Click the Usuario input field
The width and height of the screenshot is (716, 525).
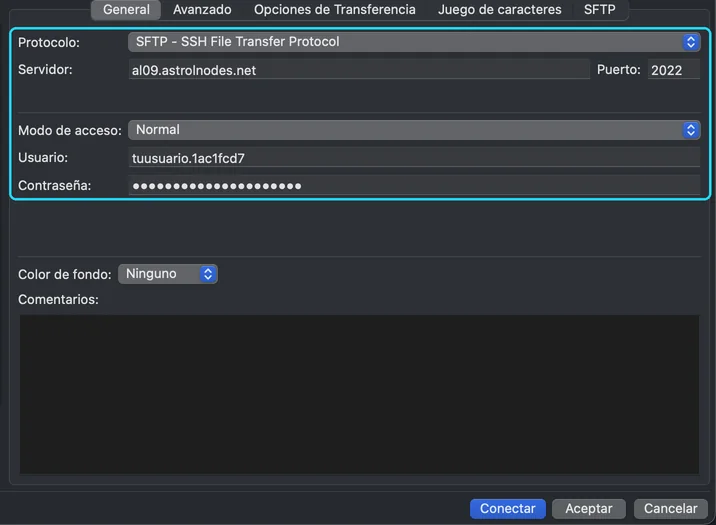click(414, 158)
